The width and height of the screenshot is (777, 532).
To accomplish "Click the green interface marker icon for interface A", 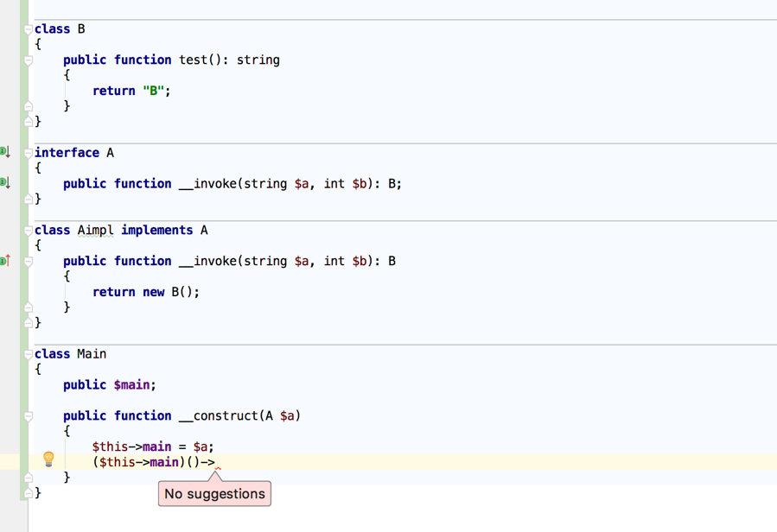I will 4,152.
